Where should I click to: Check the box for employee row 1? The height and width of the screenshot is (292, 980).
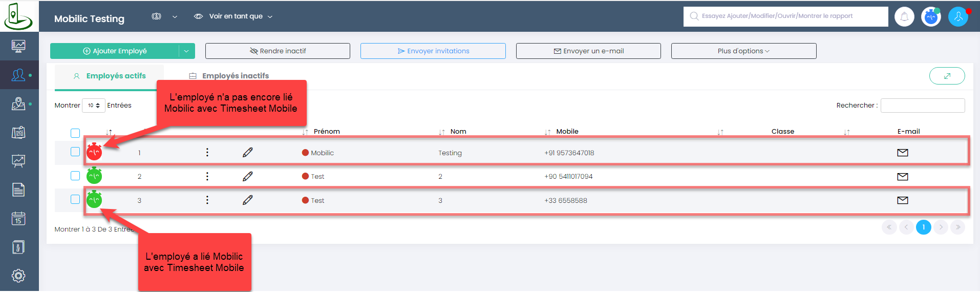tap(75, 152)
